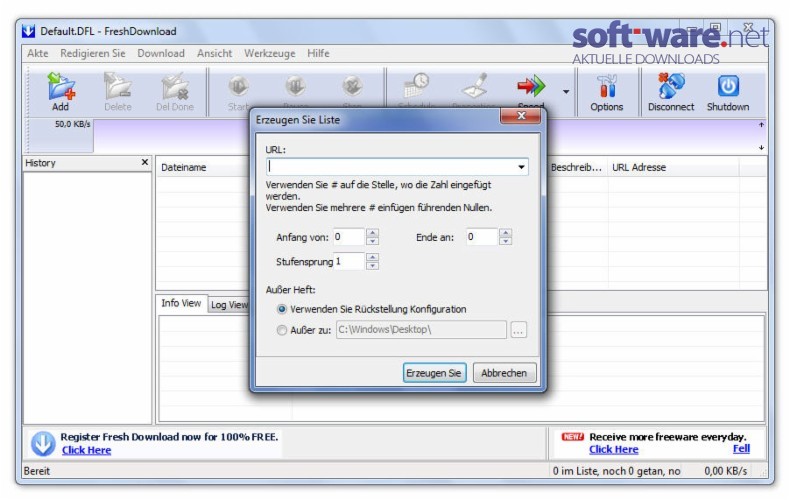Click the Stufensprung number field
Image resolution: width=790 pixels, height=500 pixels.
[349, 261]
